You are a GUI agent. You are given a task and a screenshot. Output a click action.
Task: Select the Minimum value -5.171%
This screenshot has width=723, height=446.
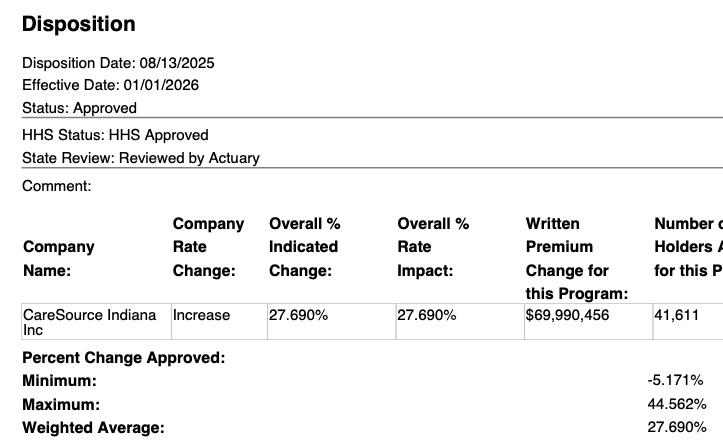(675, 381)
